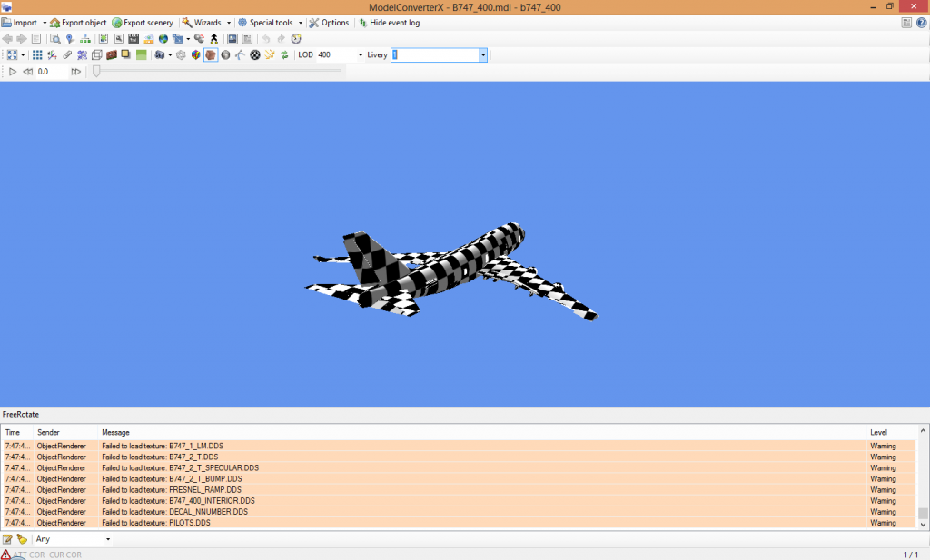Toggle the solid green render mode
This screenshot has height=560, width=930.
[x=141, y=54]
